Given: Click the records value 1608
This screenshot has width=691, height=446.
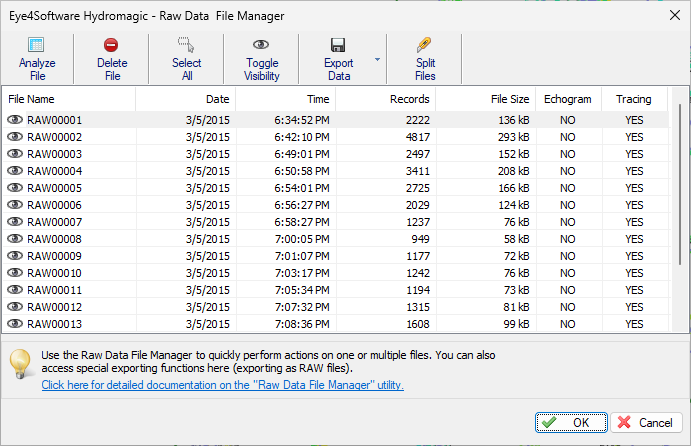Looking at the screenshot, I should click(x=418, y=324).
